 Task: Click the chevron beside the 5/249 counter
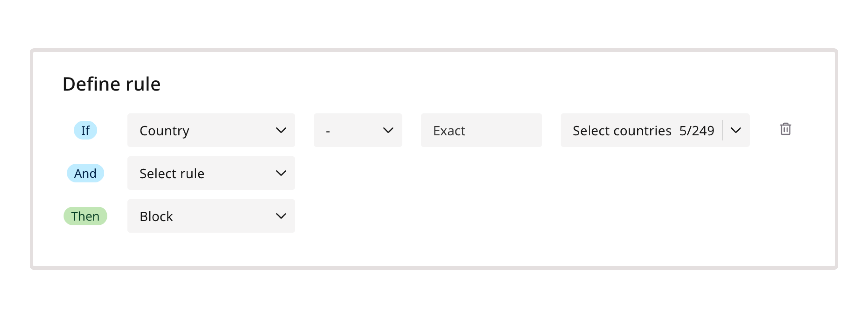(736, 130)
